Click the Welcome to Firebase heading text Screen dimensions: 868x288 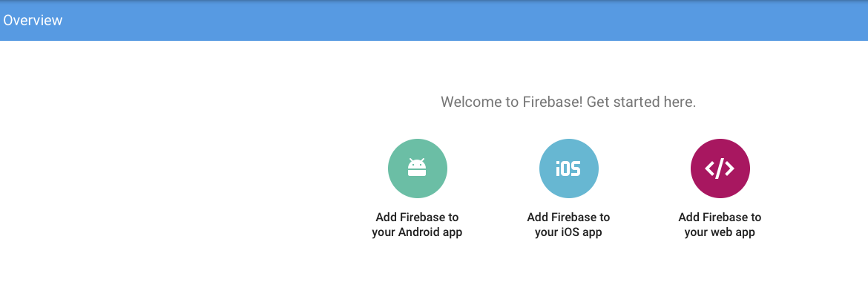click(x=568, y=102)
